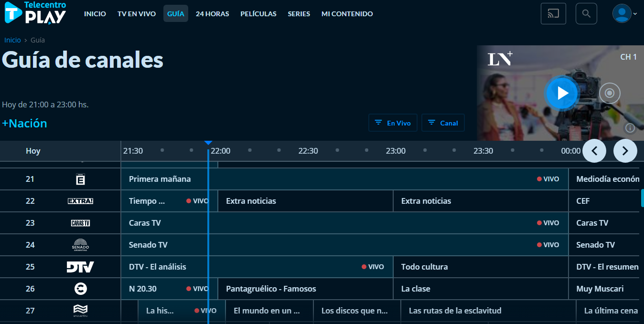Click the Hoy day selector

(x=33, y=151)
